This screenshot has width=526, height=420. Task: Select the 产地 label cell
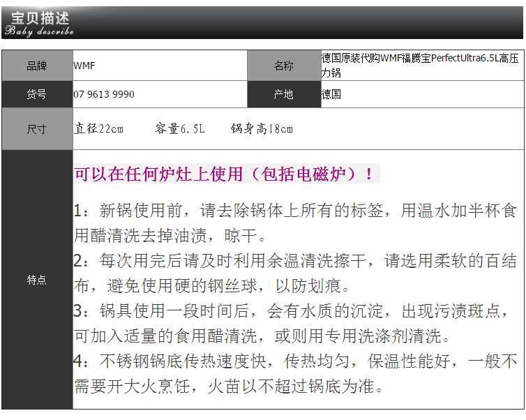(x=284, y=94)
